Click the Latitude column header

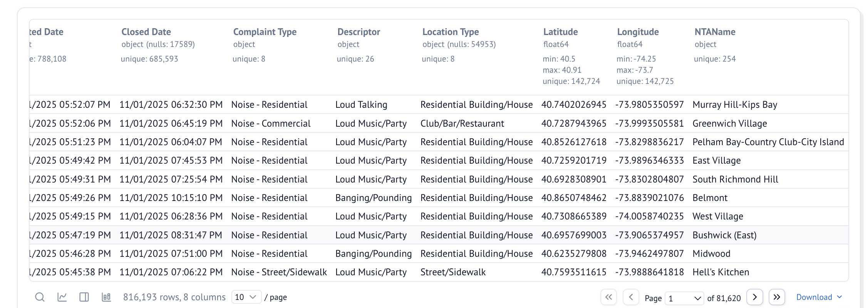560,32
